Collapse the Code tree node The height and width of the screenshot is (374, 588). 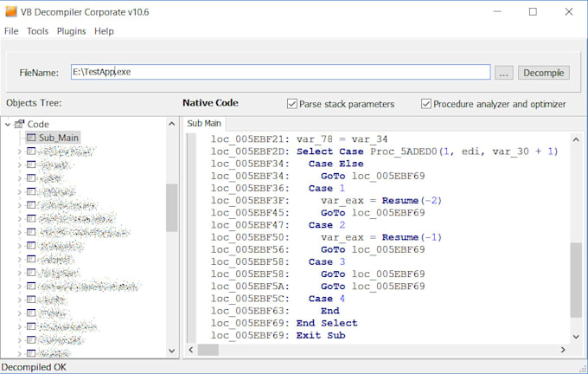click(x=8, y=125)
